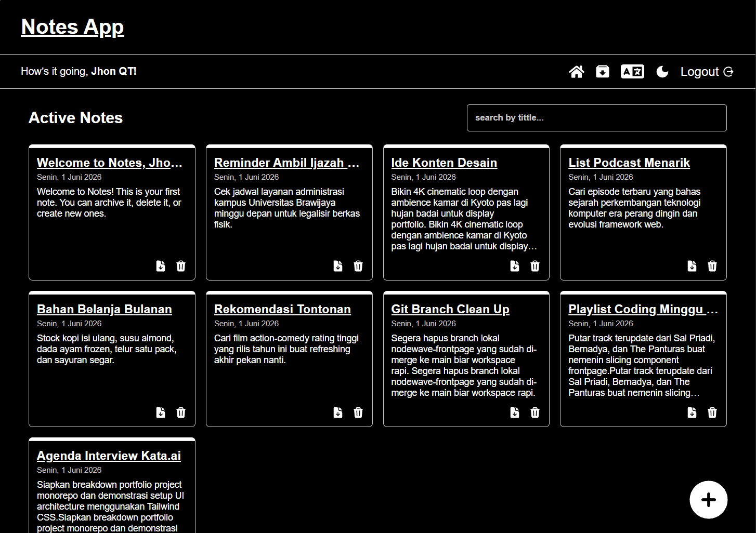The width and height of the screenshot is (756, 533).
Task: Toggle dark mode with the moon icon
Action: pos(662,72)
